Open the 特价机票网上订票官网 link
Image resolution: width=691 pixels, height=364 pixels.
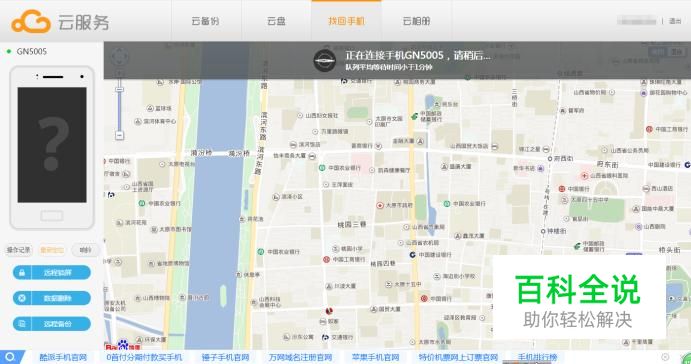[x=458, y=357]
